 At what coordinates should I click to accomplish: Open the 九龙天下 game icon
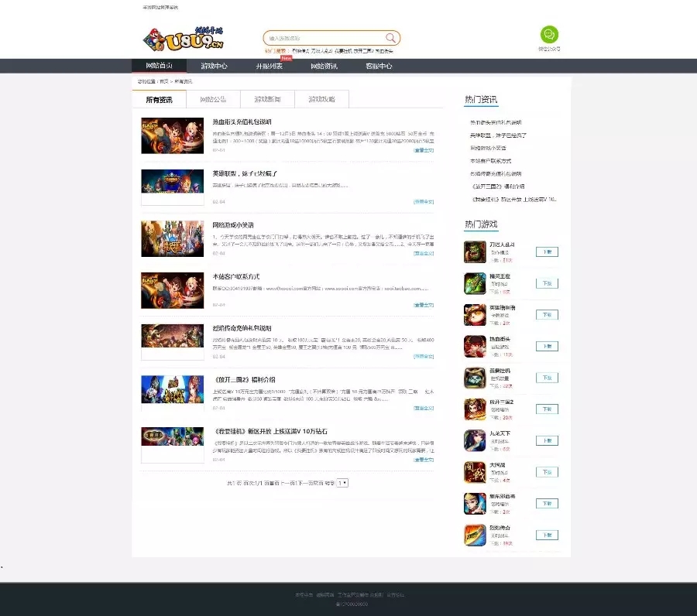point(475,440)
